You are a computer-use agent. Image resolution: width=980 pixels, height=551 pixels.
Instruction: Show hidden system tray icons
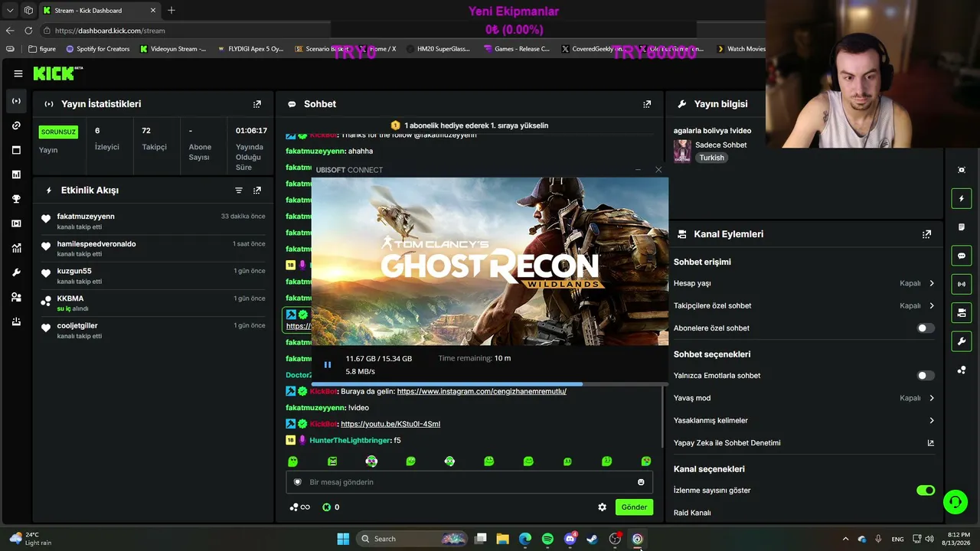pos(845,539)
